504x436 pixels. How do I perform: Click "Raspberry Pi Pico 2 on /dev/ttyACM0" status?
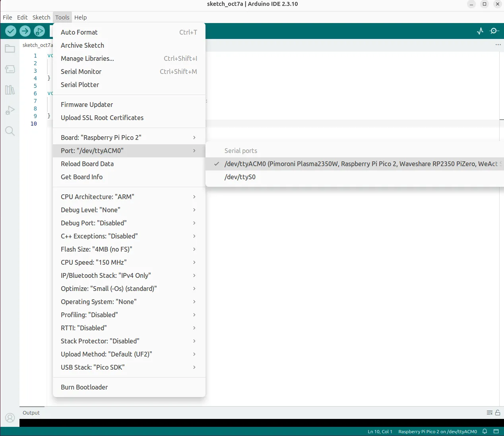[438, 432]
